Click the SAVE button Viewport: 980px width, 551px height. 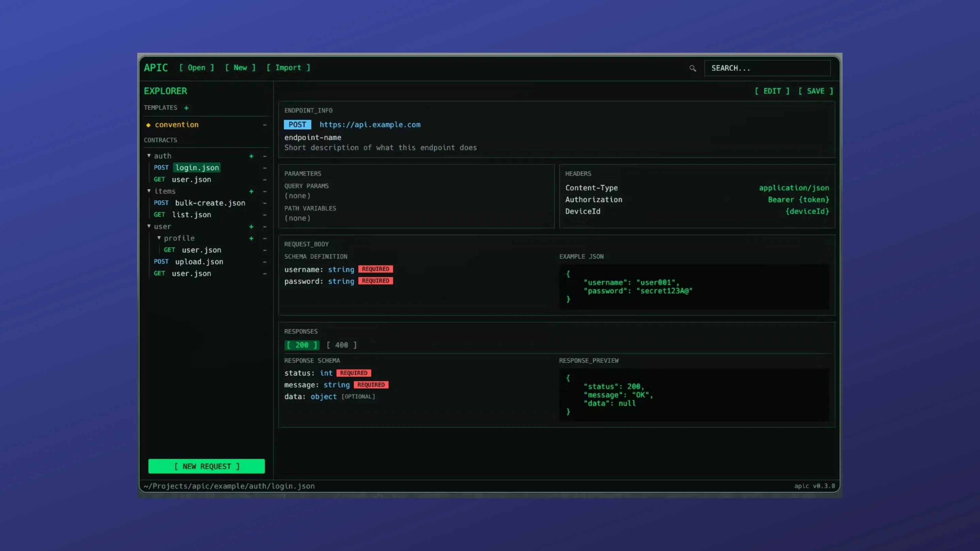pos(816,91)
